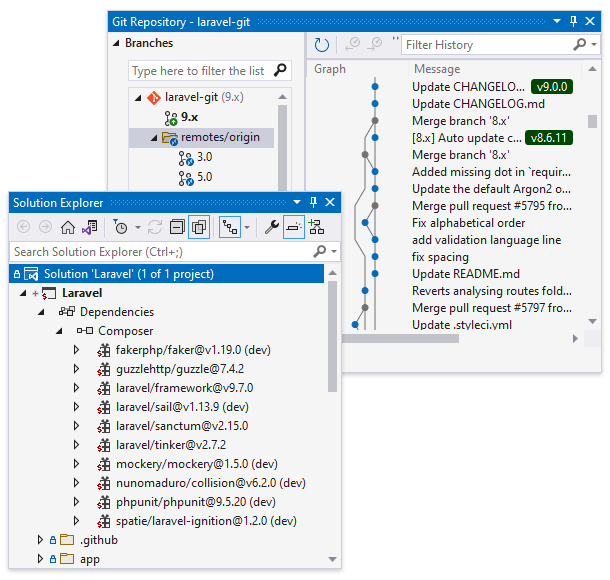Open Git Repository window options dropdown

557,21
